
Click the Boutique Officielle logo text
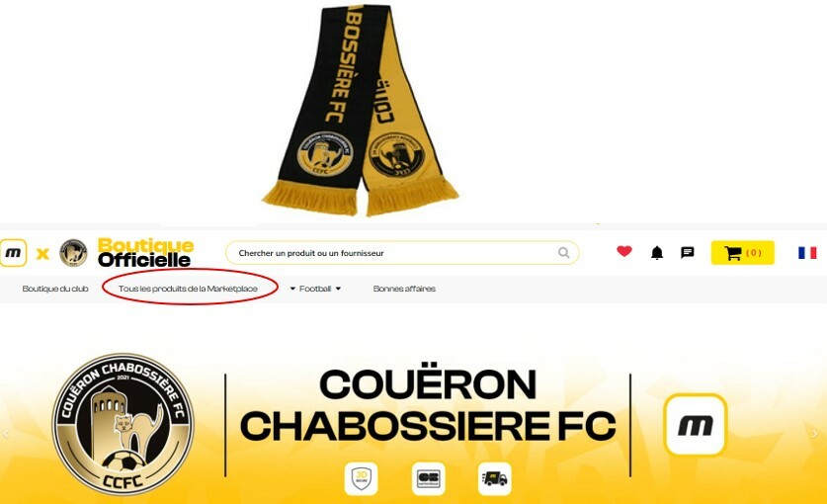[x=145, y=253]
